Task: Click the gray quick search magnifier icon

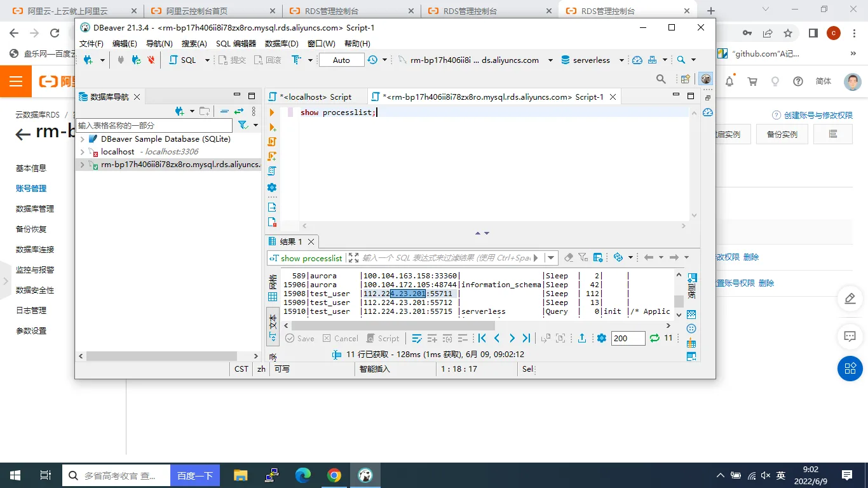Action: tap(661, 79)
